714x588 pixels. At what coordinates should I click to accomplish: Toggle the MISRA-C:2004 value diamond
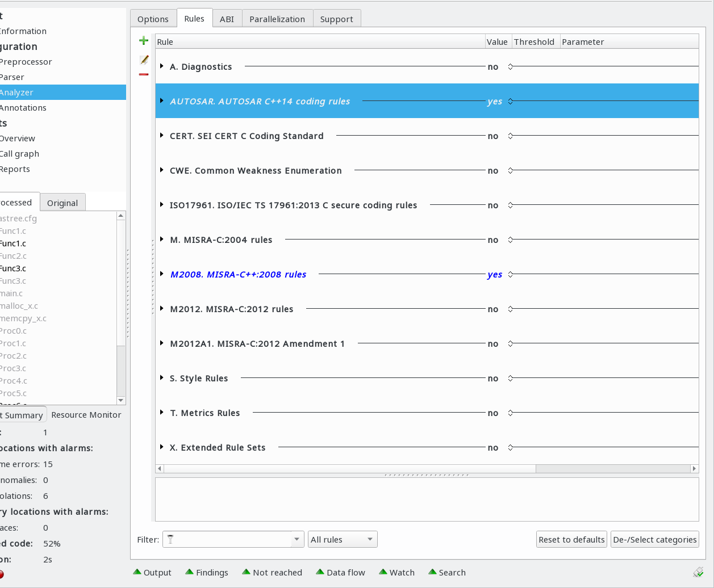(x=510, y=240)
